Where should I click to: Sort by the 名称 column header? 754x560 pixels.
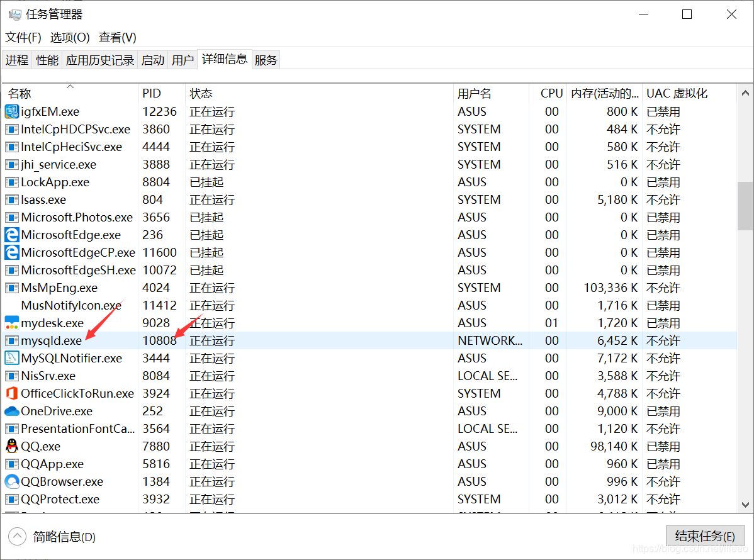tap(70, 93)
